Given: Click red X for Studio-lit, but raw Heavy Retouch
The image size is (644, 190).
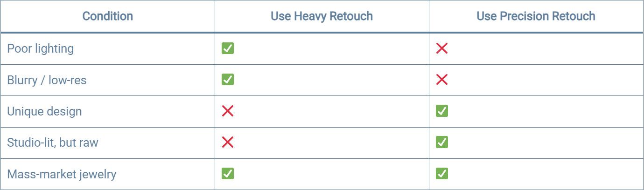Looking at the screenshot, I should point(228,142).
